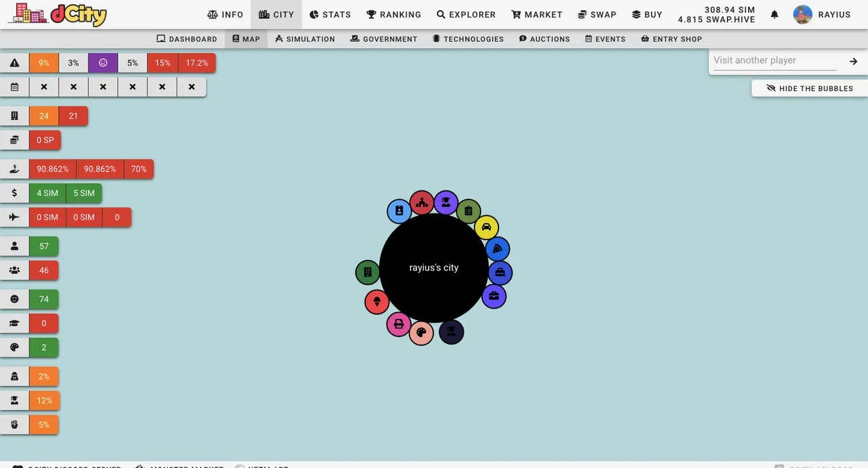Open the CITY menu
868x468 pixels.
(277, 14)
